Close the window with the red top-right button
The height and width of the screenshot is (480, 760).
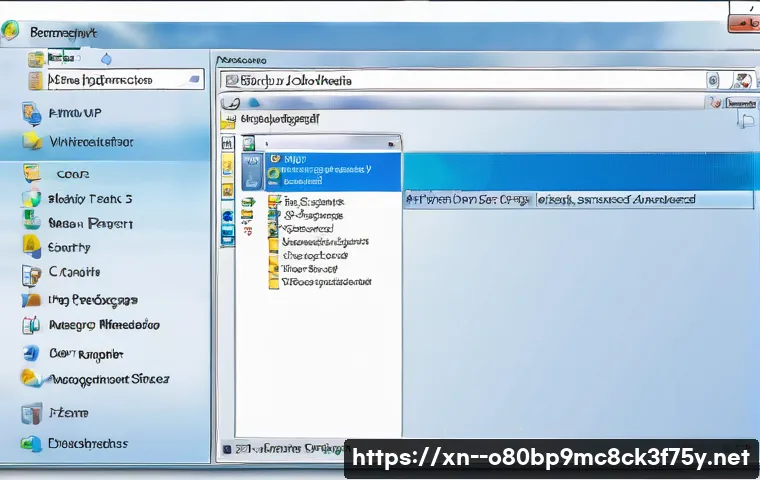point(744,23)
